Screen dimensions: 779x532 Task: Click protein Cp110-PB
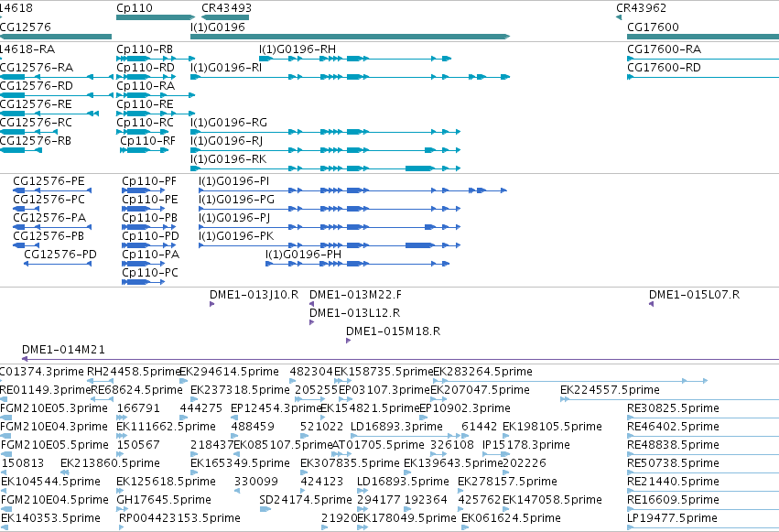coord(149,227)
